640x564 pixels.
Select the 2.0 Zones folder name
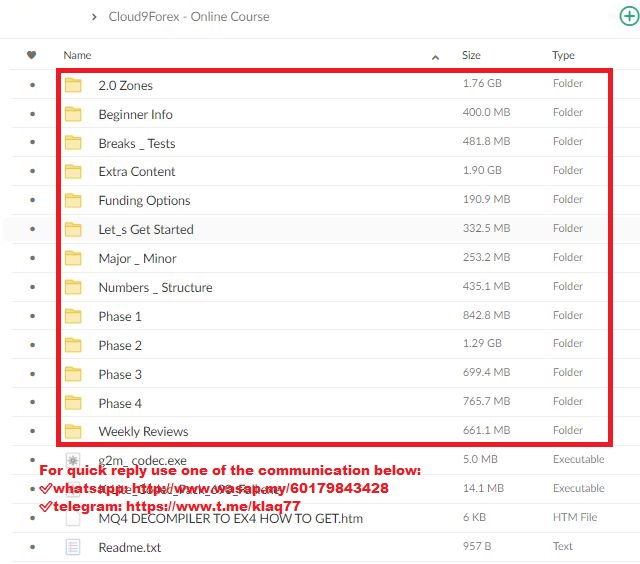pos(125,85)
